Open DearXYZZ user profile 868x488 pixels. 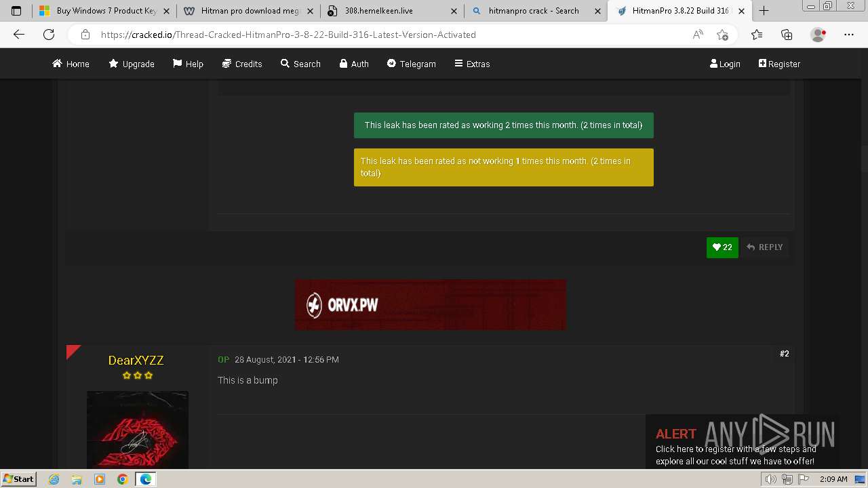coord(136,360)
